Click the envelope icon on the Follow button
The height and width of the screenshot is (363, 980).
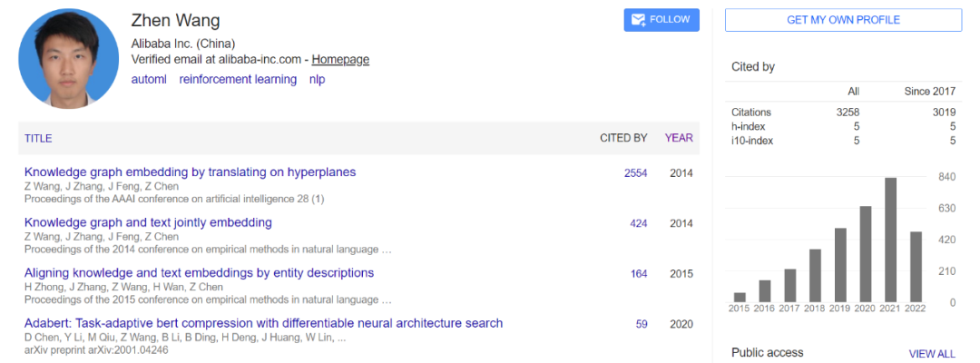coord(638,19)
